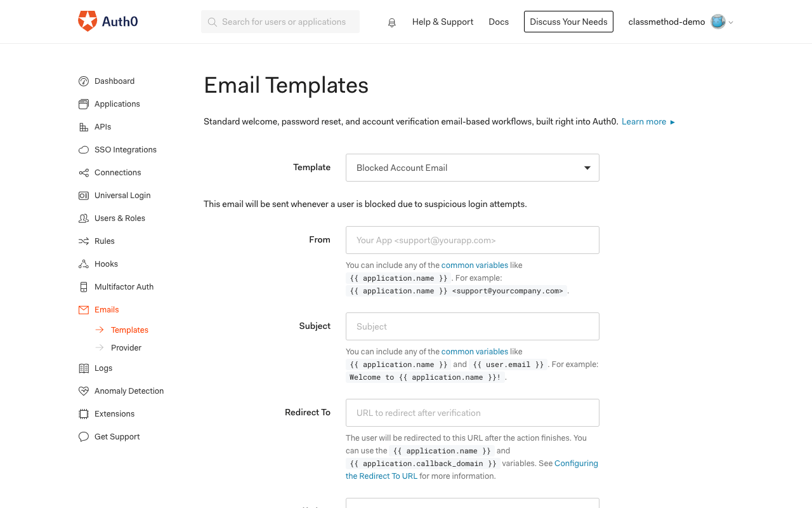Viewport: 812px width, 508px height.
Task: Switch to the Provider subsection under Emails
Action: (126, 347)
